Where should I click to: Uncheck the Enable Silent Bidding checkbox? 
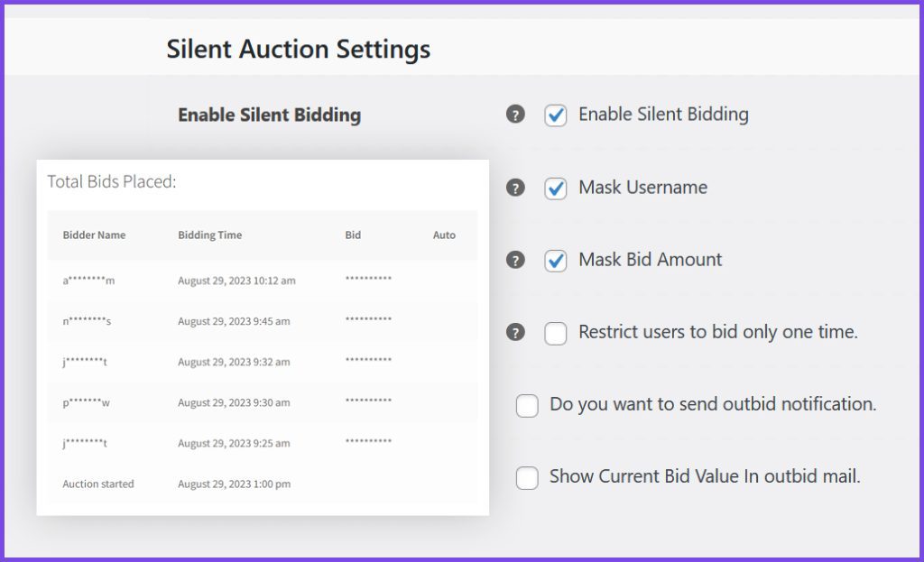click(x=556, y=115)
